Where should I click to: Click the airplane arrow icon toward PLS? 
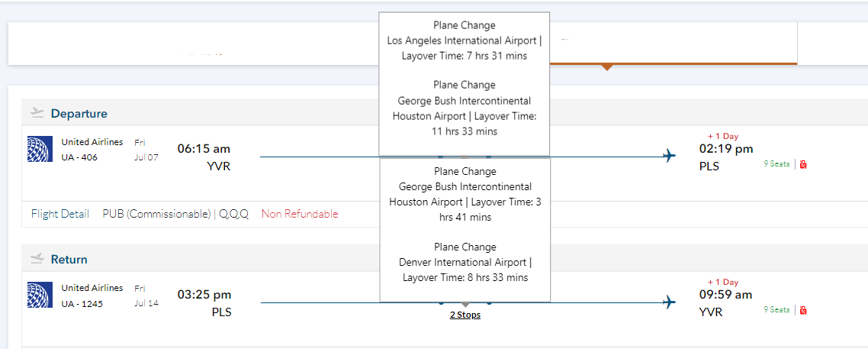[x=670, y=157]
